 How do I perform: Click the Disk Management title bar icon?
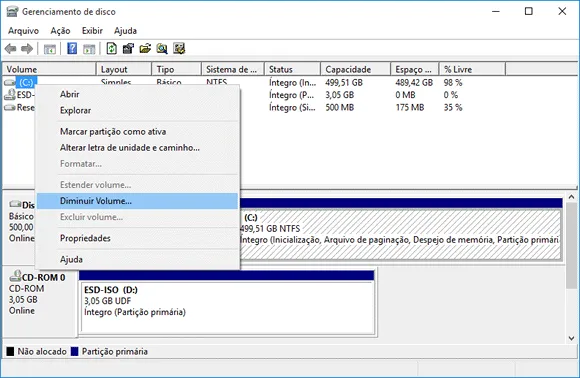[x=12, y=11]
